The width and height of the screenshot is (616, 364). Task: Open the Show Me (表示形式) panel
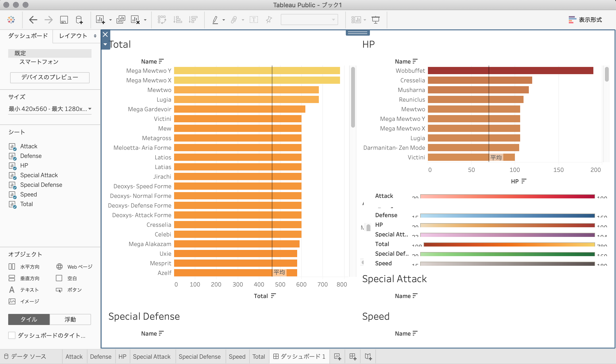[x=585, y=20]
